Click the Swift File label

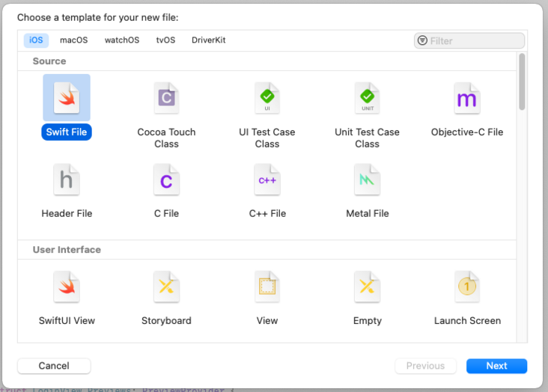click(67, 132)
